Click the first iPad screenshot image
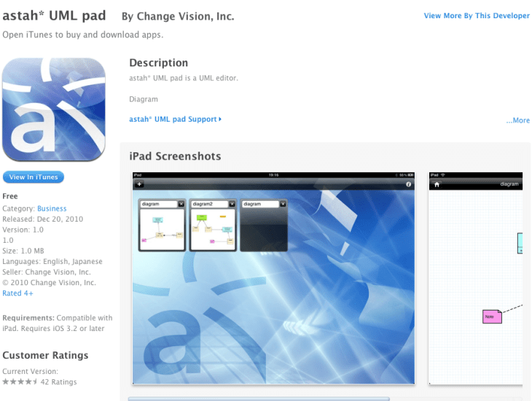532x401 pixels. click(x=273, y=306)
